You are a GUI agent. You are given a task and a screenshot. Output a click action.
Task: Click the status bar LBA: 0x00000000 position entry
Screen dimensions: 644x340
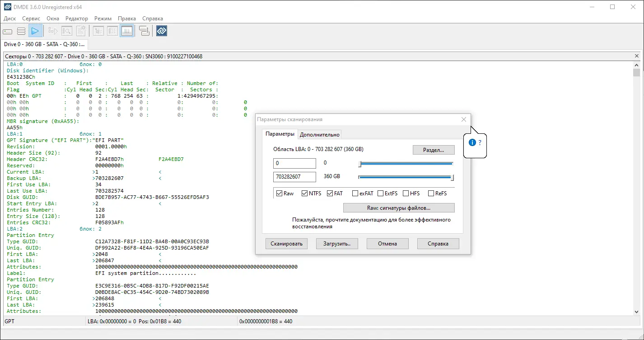pyautogui.click(x=135, y=321)
